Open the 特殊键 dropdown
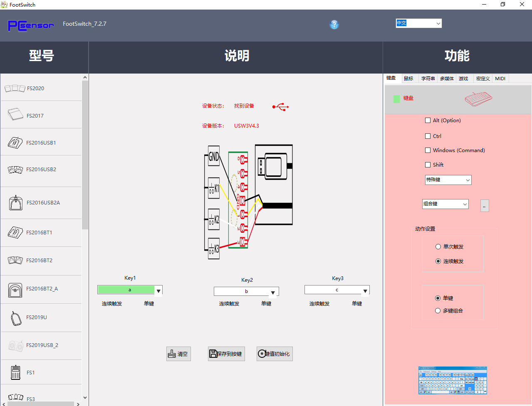Image resolution: width=532 pixels, height=406 pixels. 448,180
